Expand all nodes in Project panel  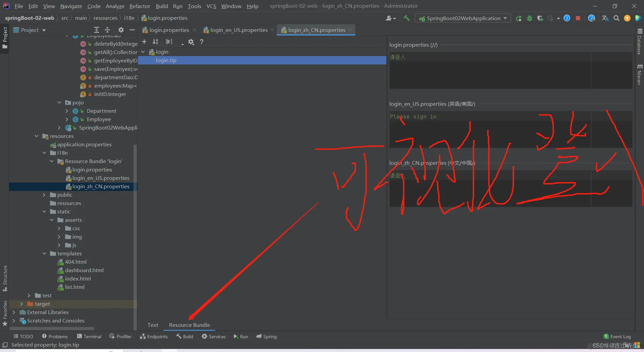tap(97, 30)
